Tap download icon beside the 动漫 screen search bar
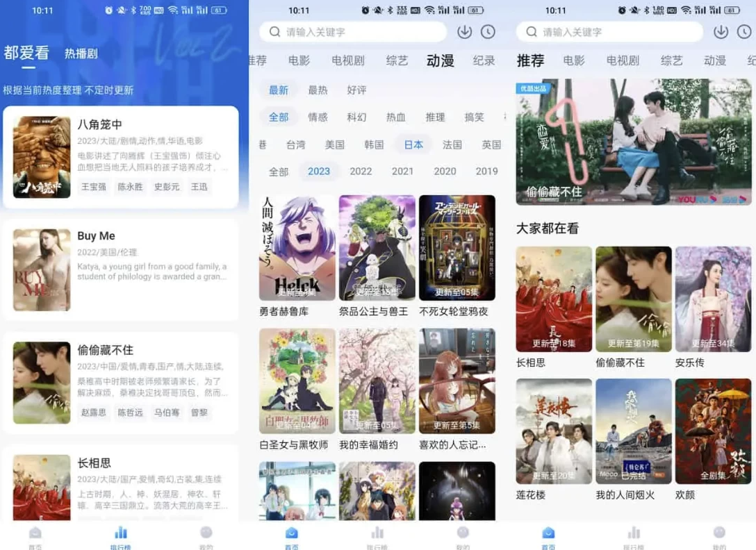 (464, 32)
